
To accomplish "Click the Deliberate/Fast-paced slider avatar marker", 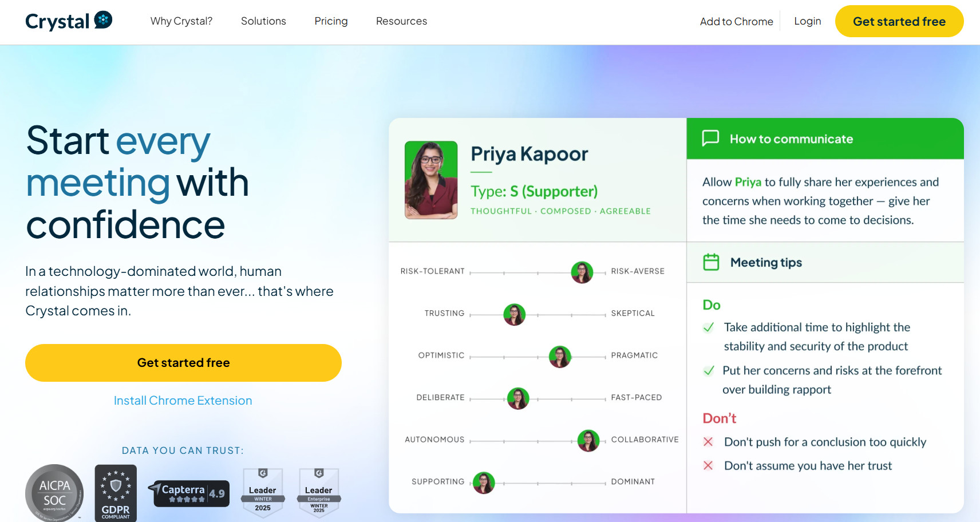I will click(x=518, y=398).
